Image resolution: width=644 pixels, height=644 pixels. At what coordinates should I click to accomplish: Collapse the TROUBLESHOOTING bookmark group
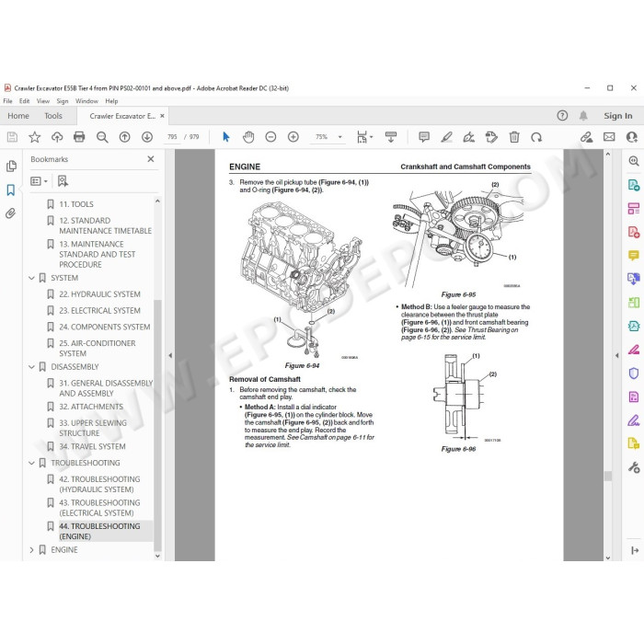click(31, 463)
